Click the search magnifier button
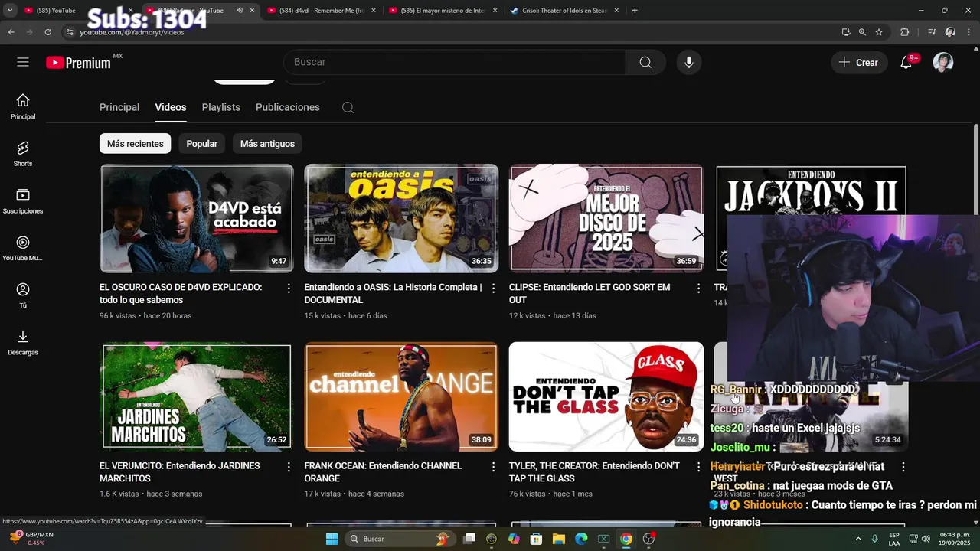The width and height of the screenshot is (980, 551). click(645, 62)
